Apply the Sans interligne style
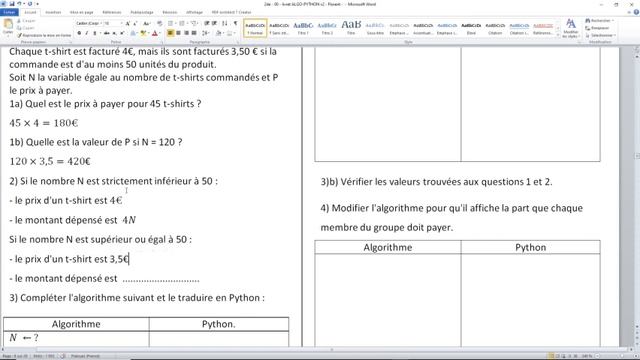The image size is (640, 360). [x=279, y=28]
